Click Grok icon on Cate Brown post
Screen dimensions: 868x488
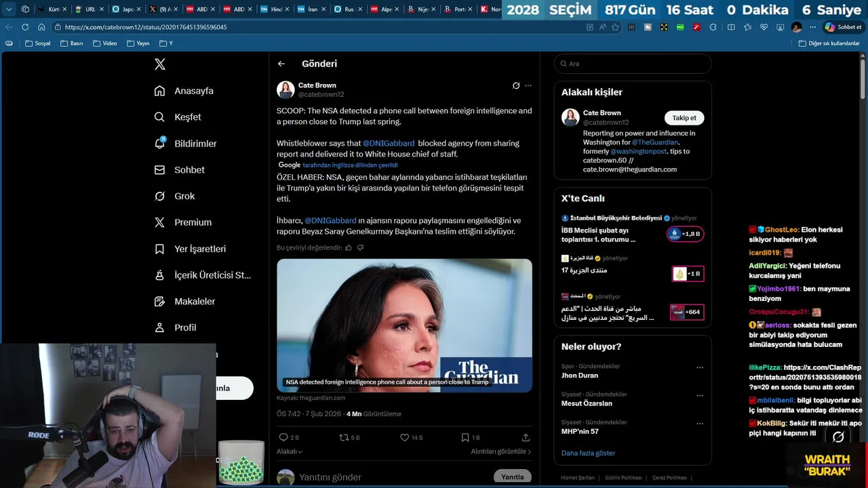[x=516, y=86]
